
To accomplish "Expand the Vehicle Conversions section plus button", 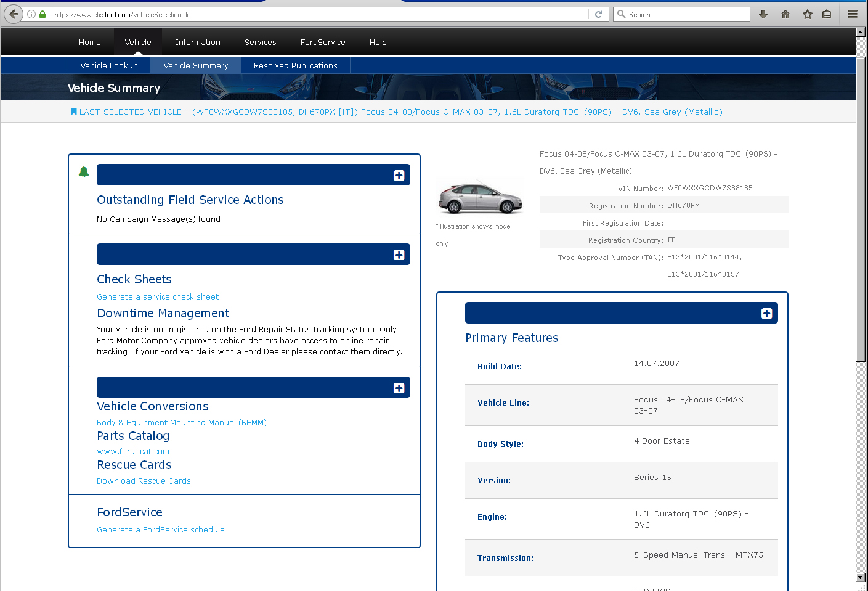I will pos(399,388).
